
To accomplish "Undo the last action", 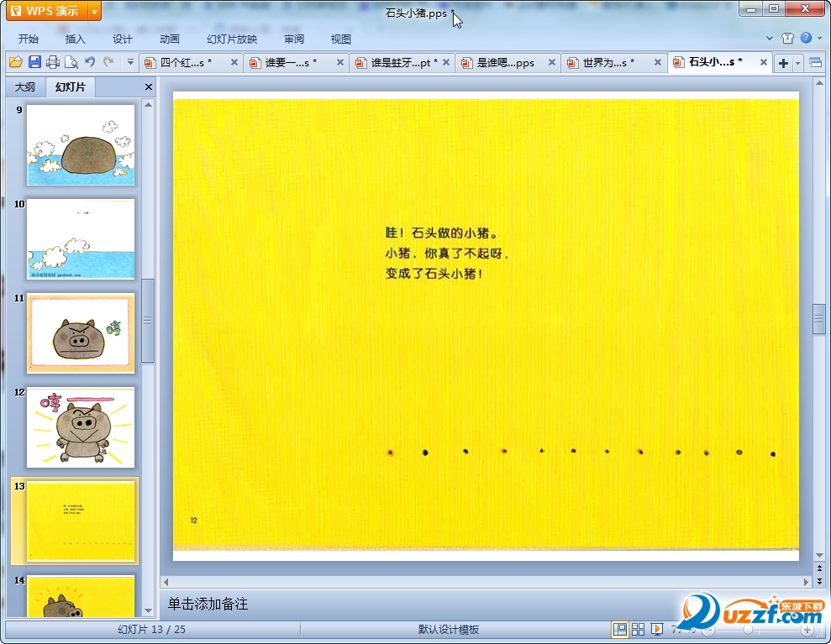I will coord(90,62).
